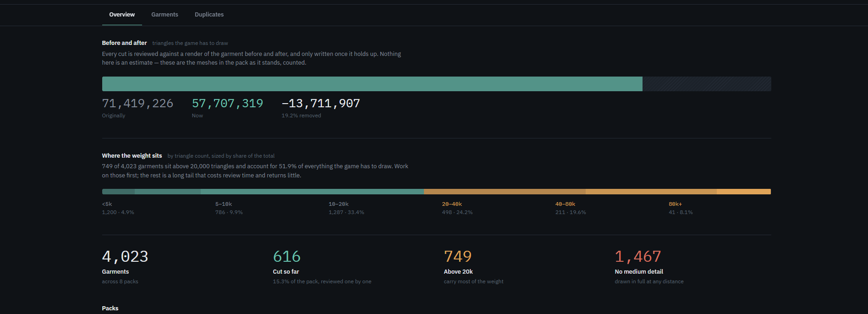
Task: Click the '80k+' legend label
Action: [675, 204]
